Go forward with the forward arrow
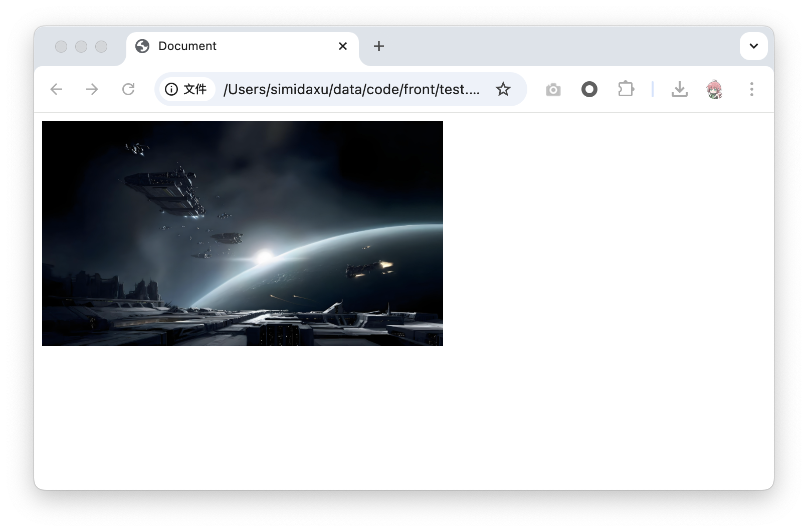Viewport: 808px width, 532px height. [x=92, y=89]
